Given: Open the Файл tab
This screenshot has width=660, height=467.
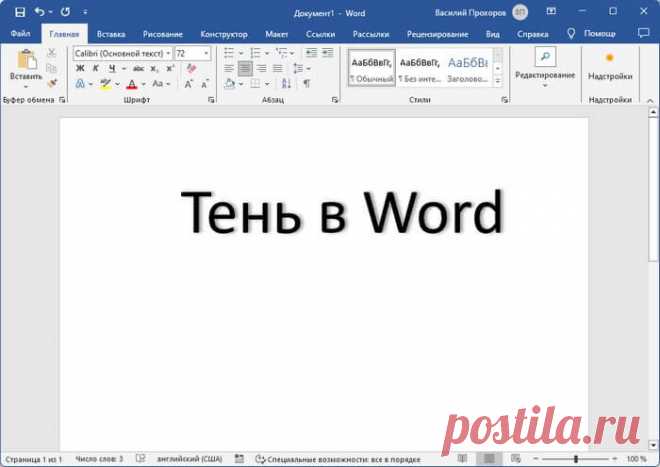Looking at the screenshot, I should click(x=20, y=34).
